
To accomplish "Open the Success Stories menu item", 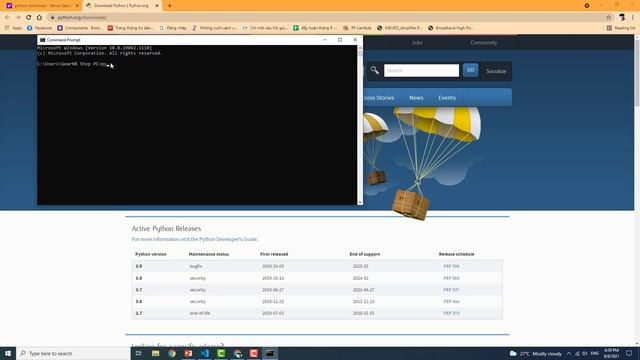I will point(379,98).
